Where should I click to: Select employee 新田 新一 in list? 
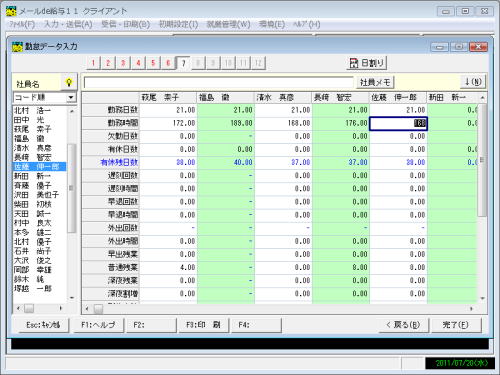[33, 176]
